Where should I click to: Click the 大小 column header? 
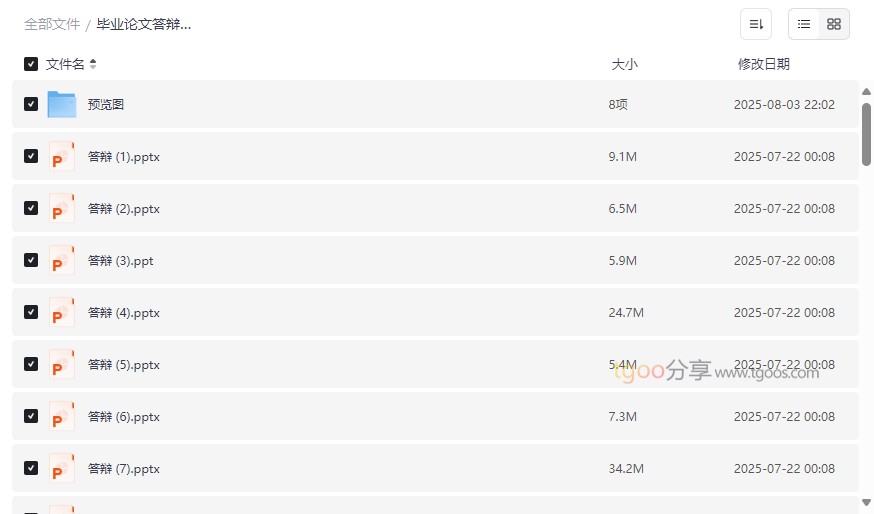625,64
